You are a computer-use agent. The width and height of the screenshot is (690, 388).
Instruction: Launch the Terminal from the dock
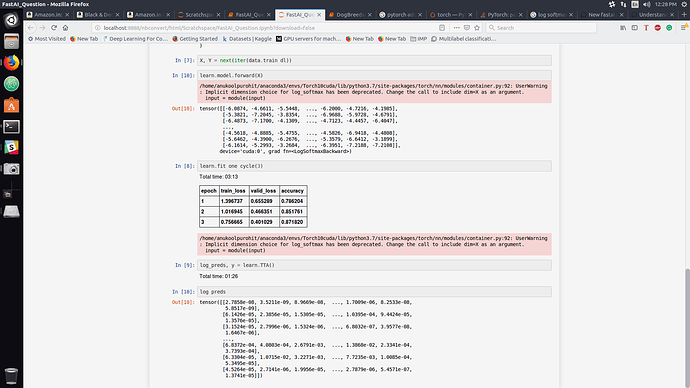(11, 127)
